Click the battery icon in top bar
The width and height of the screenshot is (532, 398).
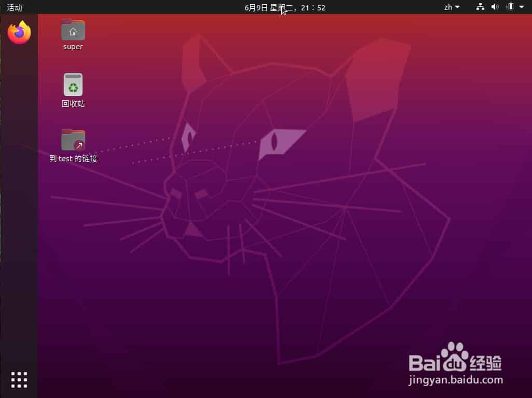[x=510, y=7]
